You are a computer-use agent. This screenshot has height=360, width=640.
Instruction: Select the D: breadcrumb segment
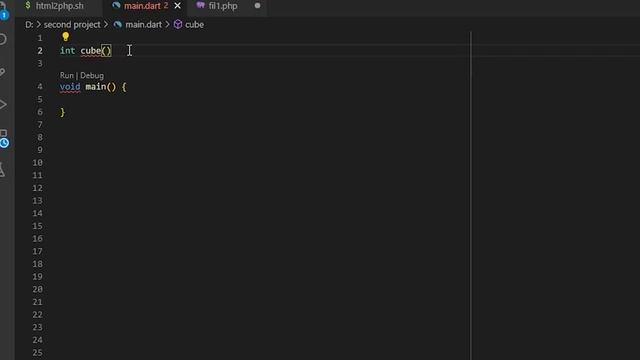(x=29, y=24)
